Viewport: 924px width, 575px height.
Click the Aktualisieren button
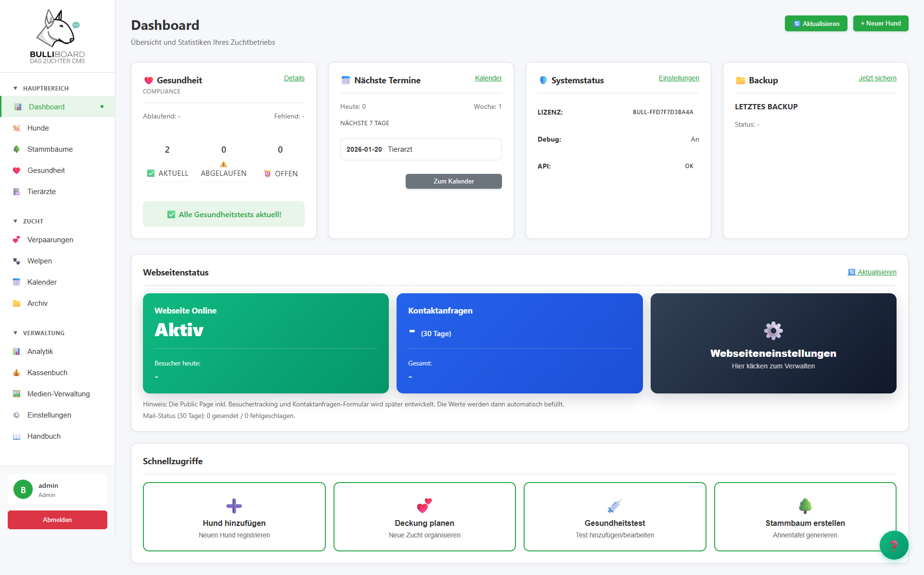(816, 23)
